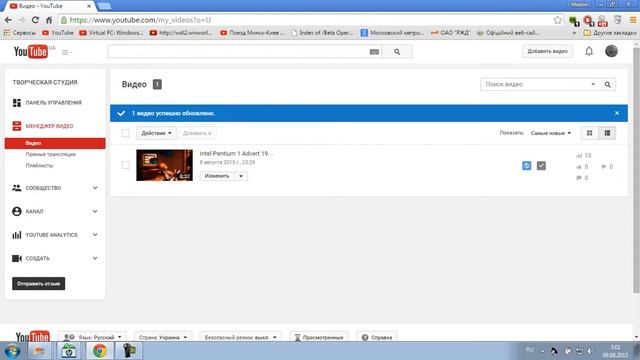The image size is (640, 360).
Task: Select all videos checkbox
Action: pos(126,133)
